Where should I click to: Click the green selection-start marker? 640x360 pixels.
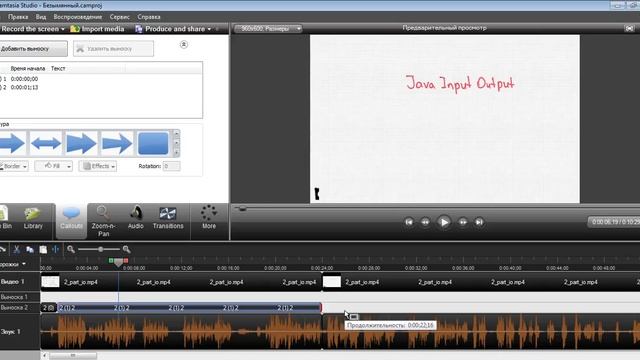tap(111, 260)
